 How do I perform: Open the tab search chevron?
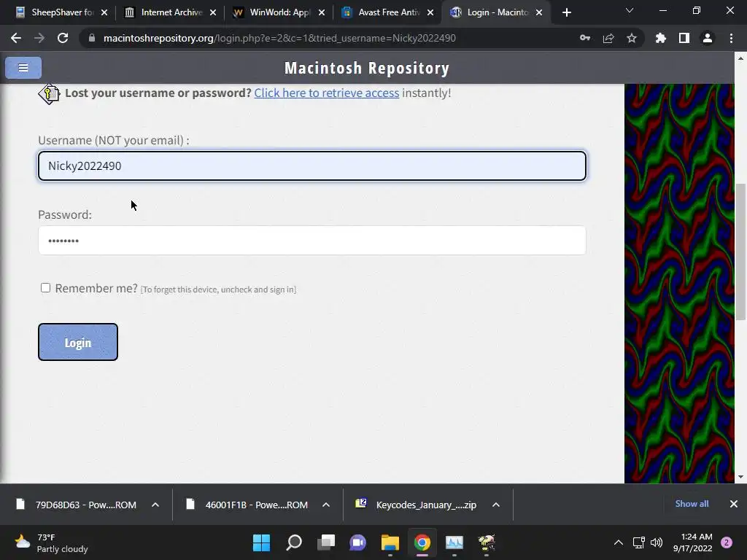630,10
